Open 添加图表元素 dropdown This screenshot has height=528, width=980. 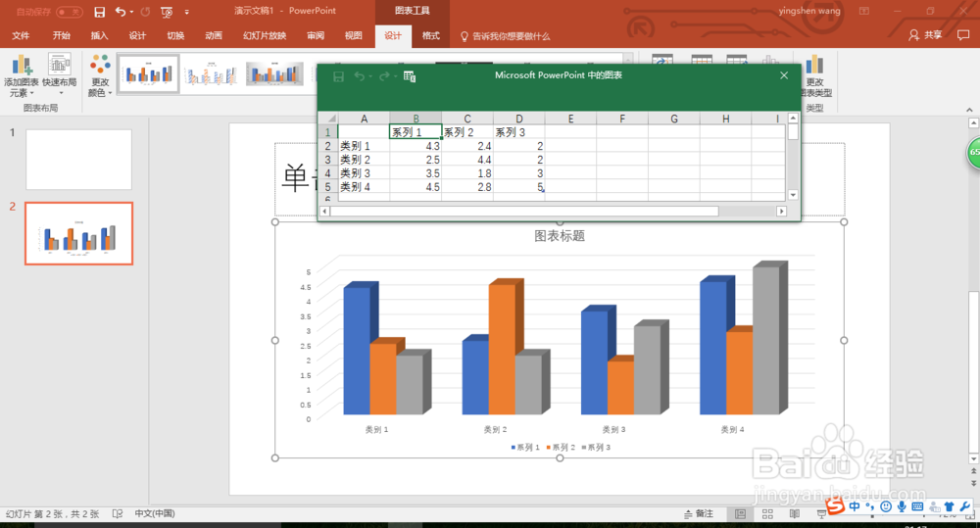pyautogui.click(x=22, y=75)
